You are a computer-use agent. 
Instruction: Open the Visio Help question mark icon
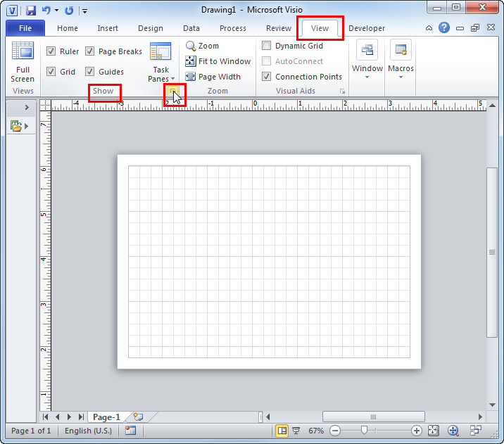tap(444, 28)
